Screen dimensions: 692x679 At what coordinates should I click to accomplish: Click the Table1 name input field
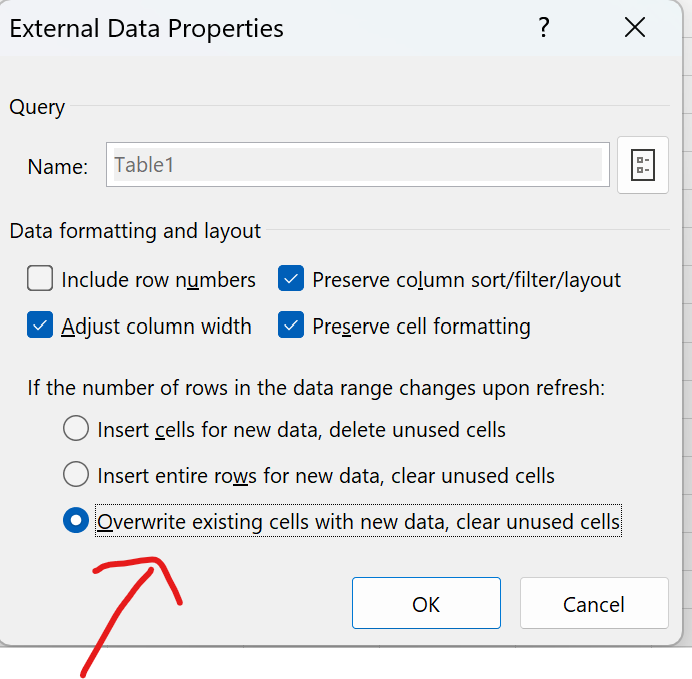[357, 165]
